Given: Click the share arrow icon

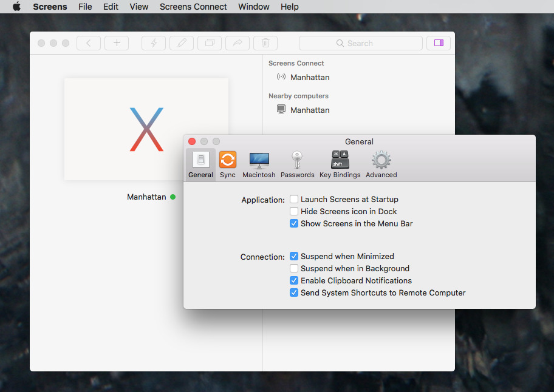Looking at the screenshot, I should point(238,43).
